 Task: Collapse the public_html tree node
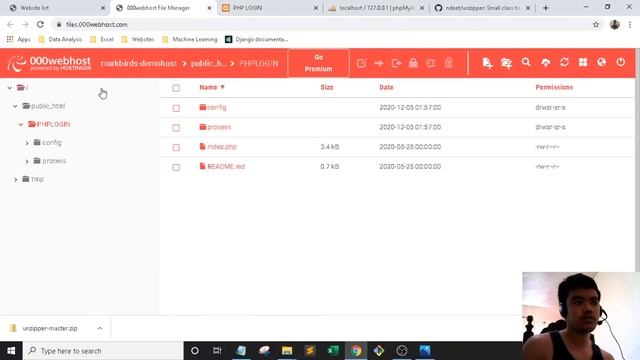pyautogui.click(x=15, y=106)
